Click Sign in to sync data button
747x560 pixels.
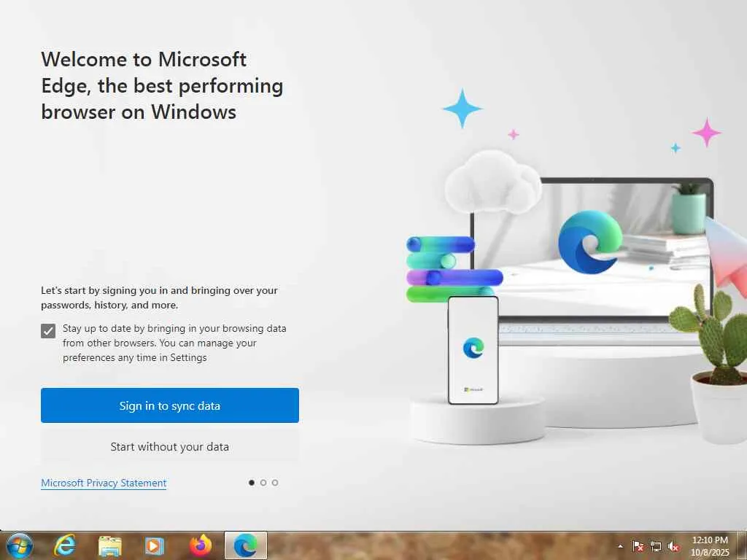[169, 405]
